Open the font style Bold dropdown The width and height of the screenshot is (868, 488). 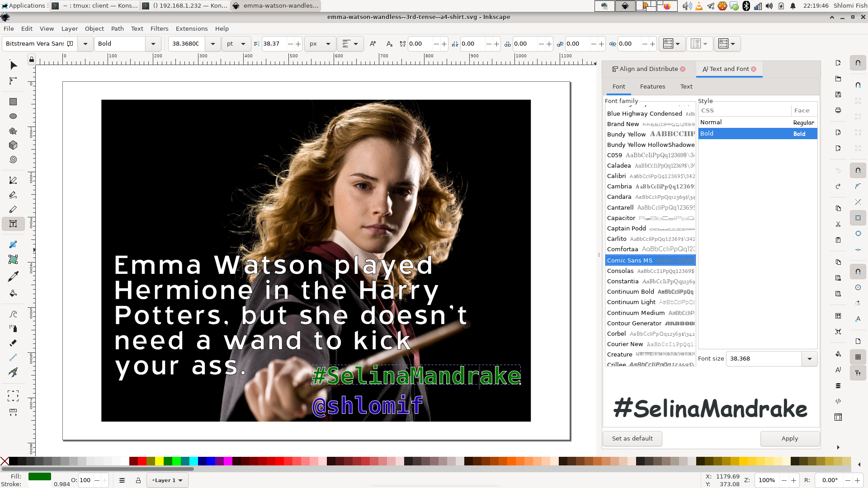153,44
